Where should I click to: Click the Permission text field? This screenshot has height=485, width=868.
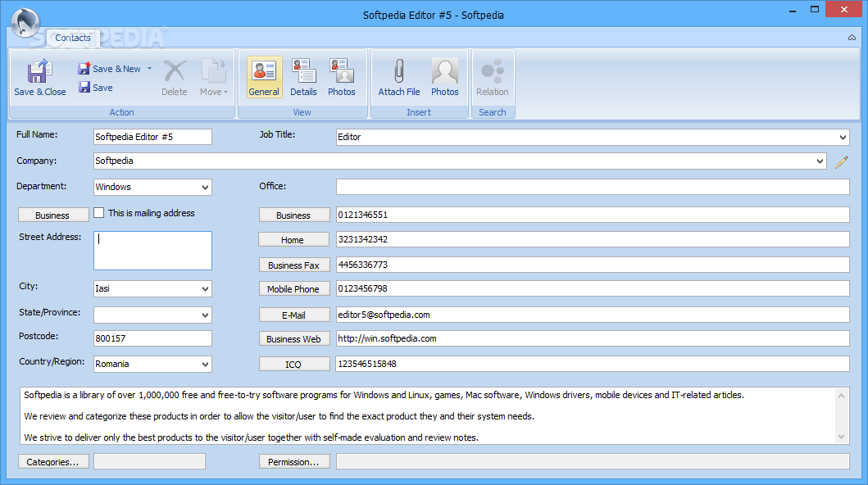593,461
